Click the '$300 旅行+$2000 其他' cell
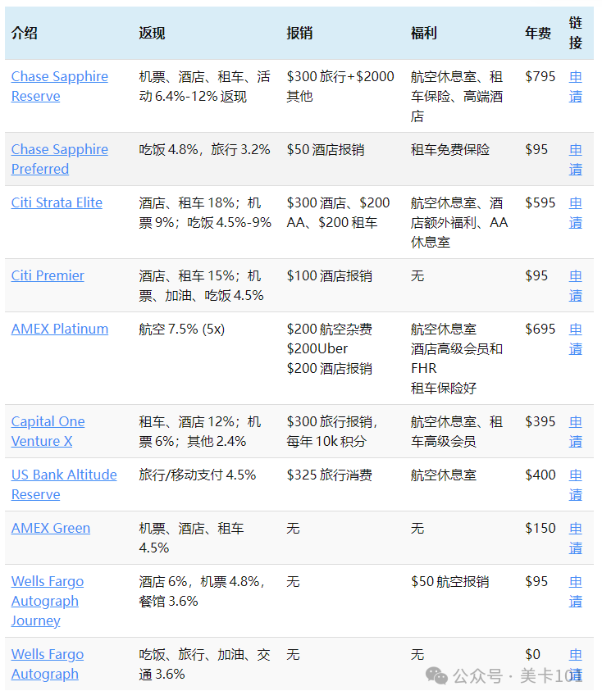The width and height of the screenshot is (602, 700). tap(340, 86)
